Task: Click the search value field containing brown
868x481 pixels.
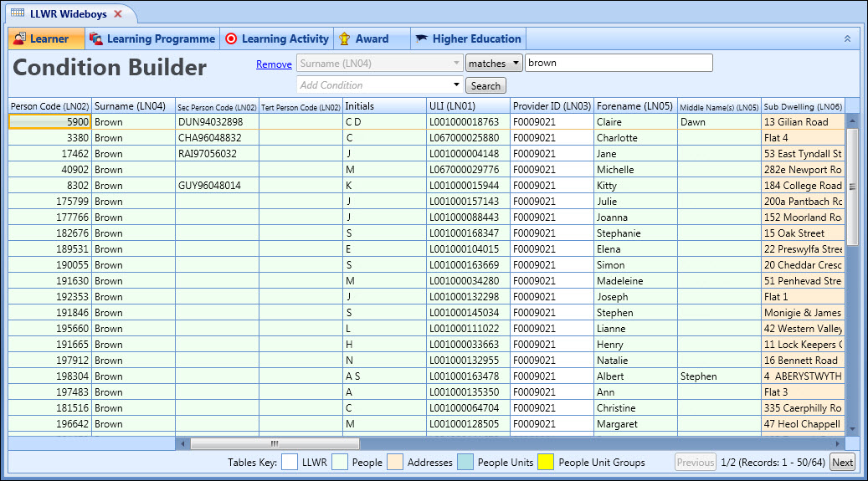Action: click(x=619, y=64)
